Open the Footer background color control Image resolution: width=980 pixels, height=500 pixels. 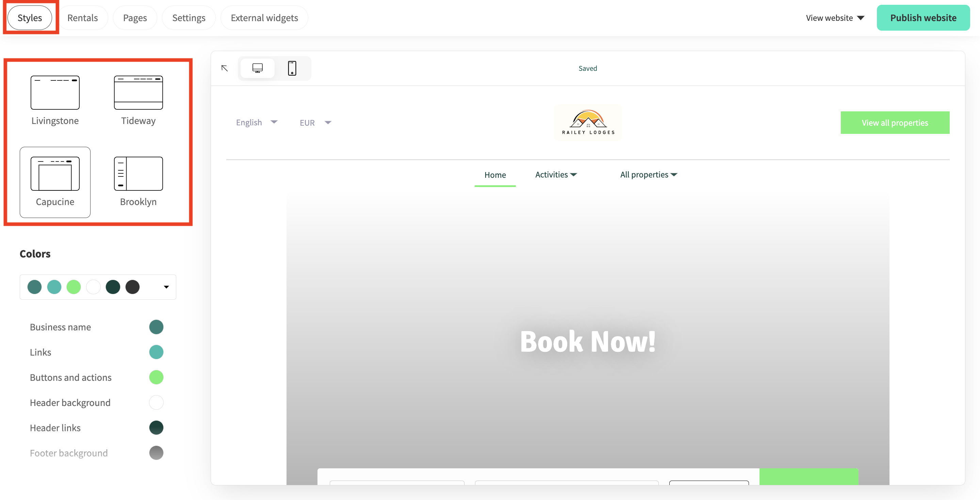156,453
